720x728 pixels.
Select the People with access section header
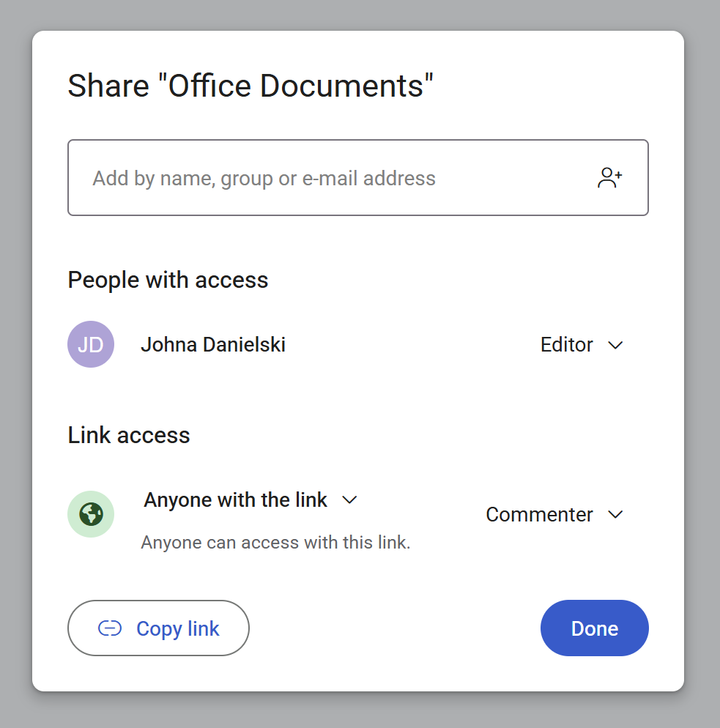pyautogui.click(x=168, y=280)
